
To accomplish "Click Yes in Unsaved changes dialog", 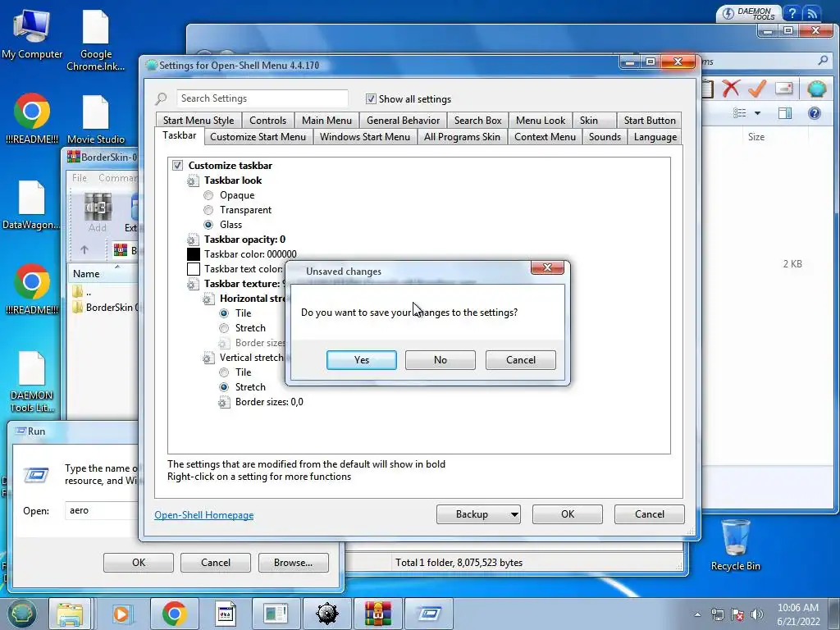I will click(x=362, y=360).
